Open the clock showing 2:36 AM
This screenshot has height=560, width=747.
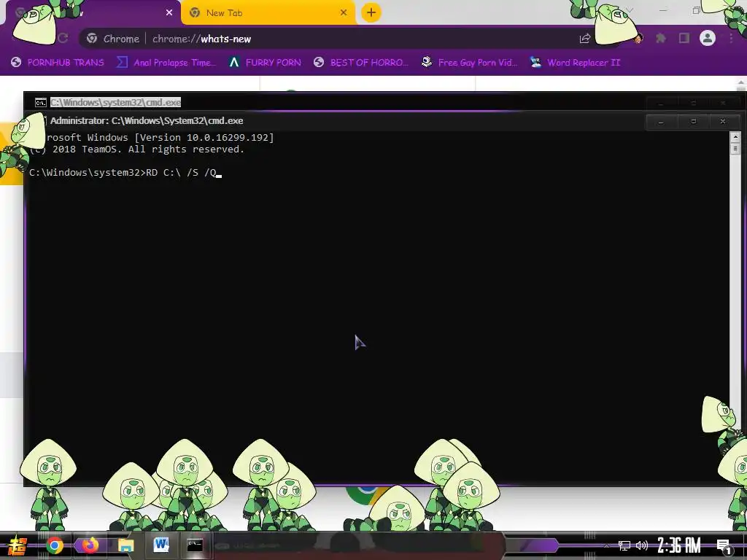click(x=679, y=545)
